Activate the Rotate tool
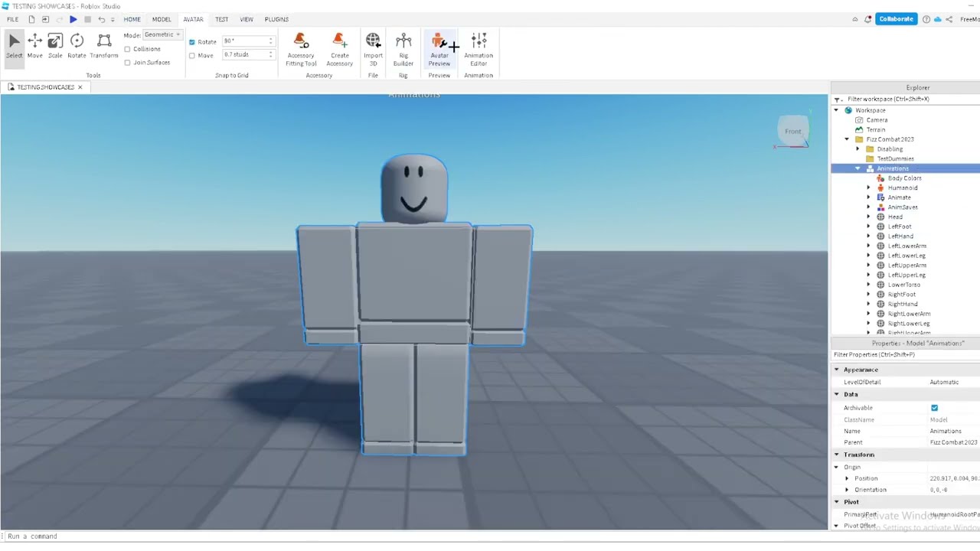This screenshot has width=980, height=551. (x=77, y=46)
